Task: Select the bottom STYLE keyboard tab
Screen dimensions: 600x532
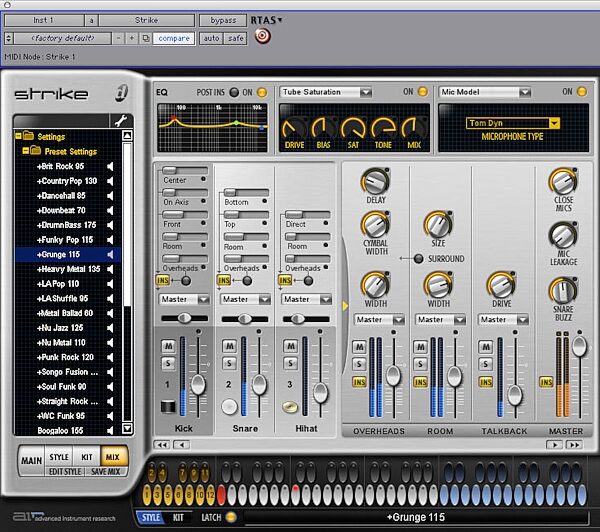Action: coord(151,518)
